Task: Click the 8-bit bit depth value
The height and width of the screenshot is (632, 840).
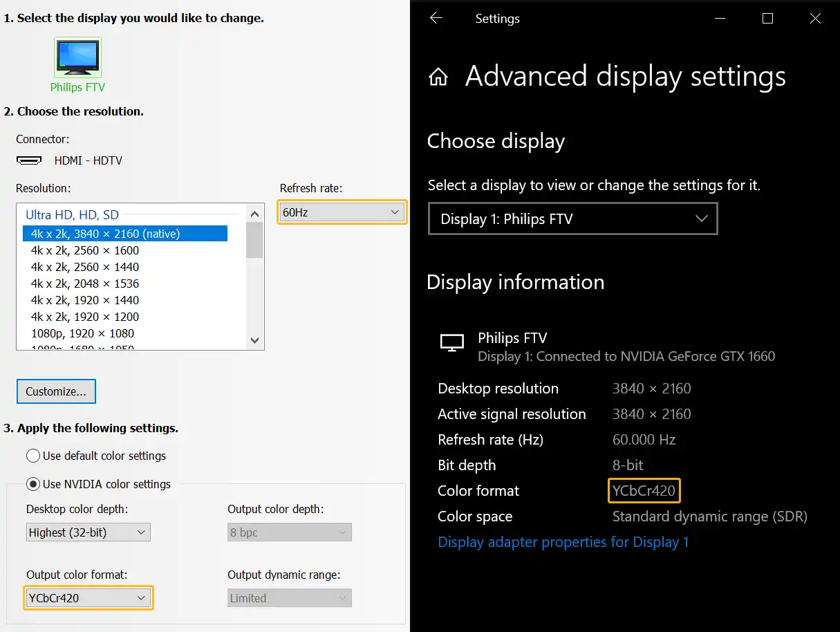Action: [628, 465]
